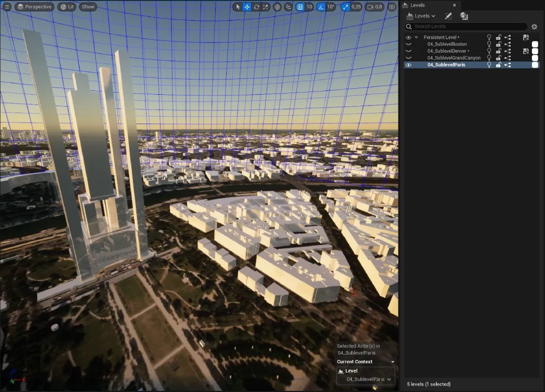
Task: Select the scale transform tool
Action: coord(265,7)
